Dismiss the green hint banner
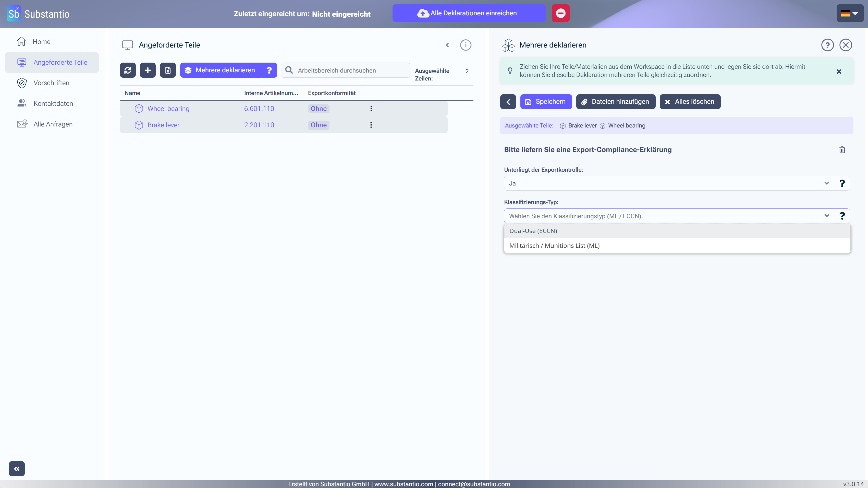 tap(839, 72)
